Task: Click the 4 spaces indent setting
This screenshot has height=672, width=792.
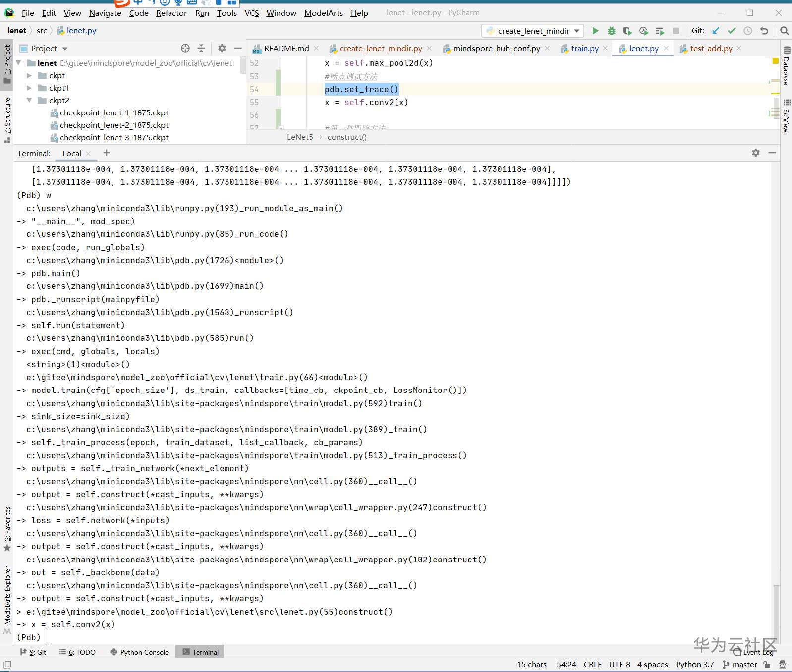Action: 653,665
